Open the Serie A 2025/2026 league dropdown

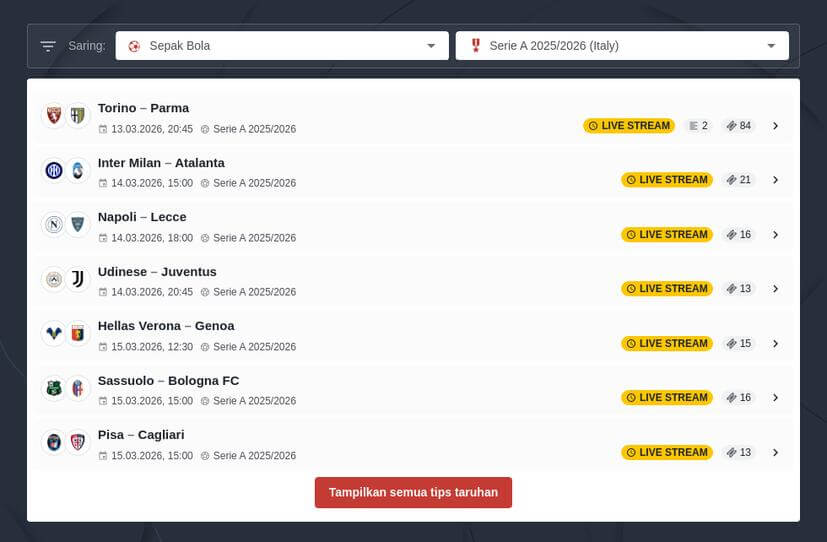point(622,46)
